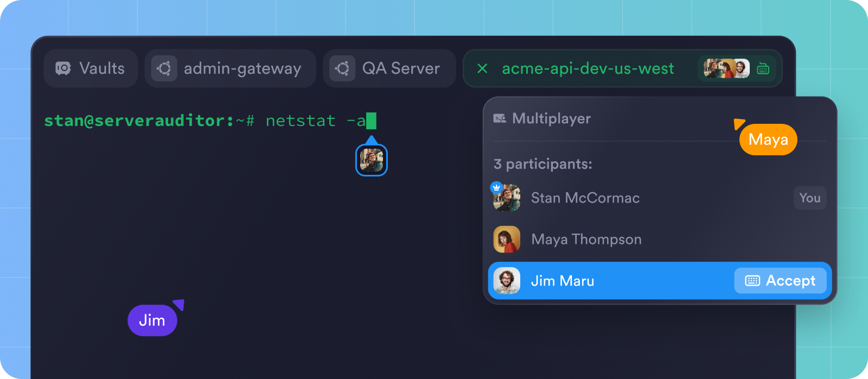Viewport: 868px width, 379px height.
Task: Select the acme-api-dev-us-west tab
Action: (588, 68)
